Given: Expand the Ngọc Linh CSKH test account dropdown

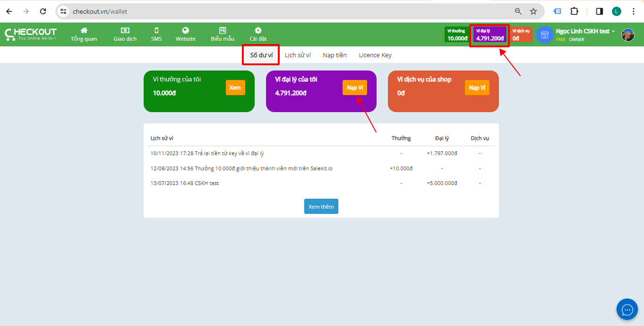Looking at the screenshot, I should 585,31.
